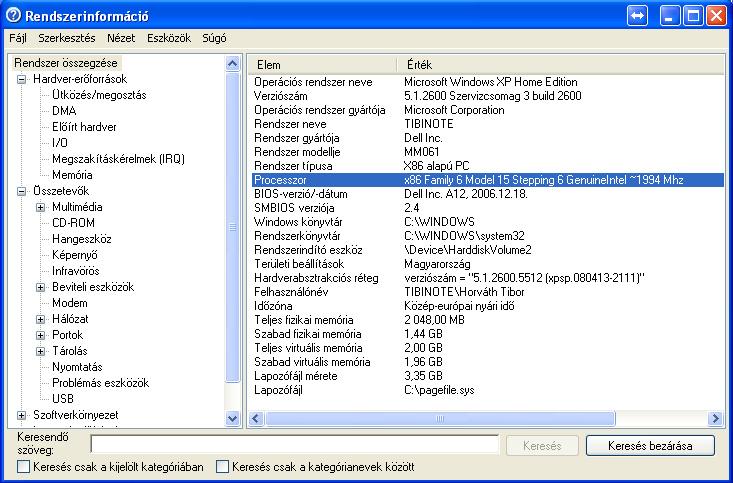Select Megszakításkérelmek (IRQ) tree item
Screen dimensions: 733x483
(118, 159)
